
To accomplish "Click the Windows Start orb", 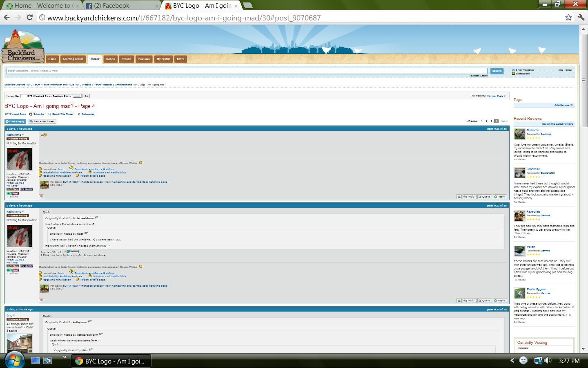I will [x=15, y=360].
